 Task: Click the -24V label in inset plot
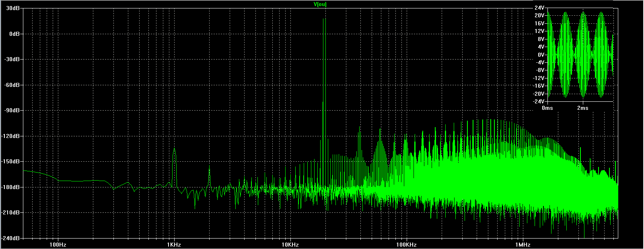(x=539, y=101)
